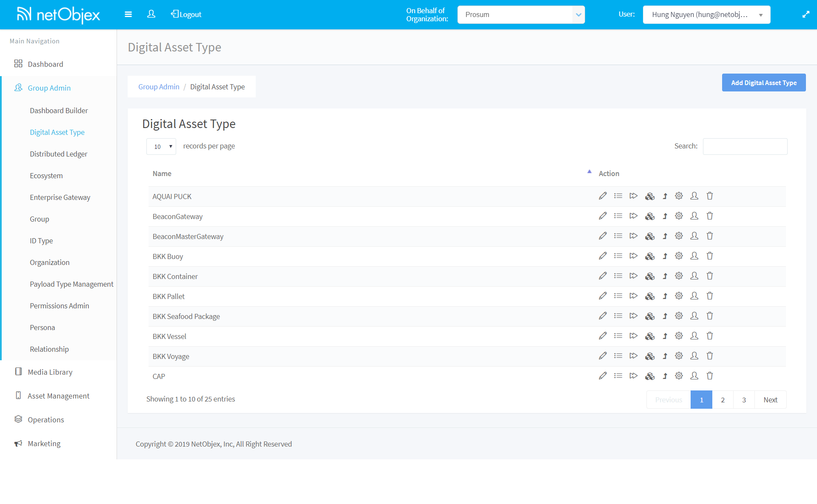This screenshot has height=504, width=817.
Task: Open the records per page dropdown
Action: tap(161, 146)
